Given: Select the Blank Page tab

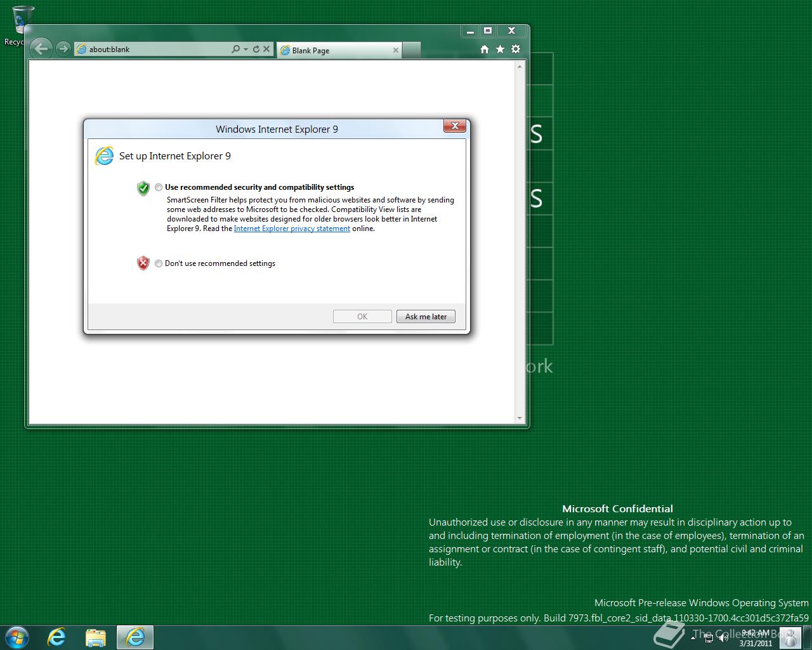Looking at the screenshot, I should [x=339, y=50].
